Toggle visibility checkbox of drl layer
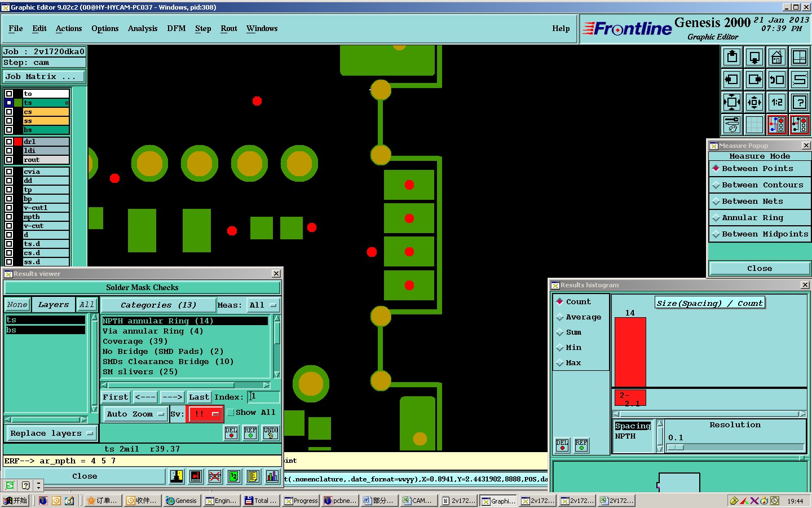The image size is (812, 508). [x=9, y=142]
